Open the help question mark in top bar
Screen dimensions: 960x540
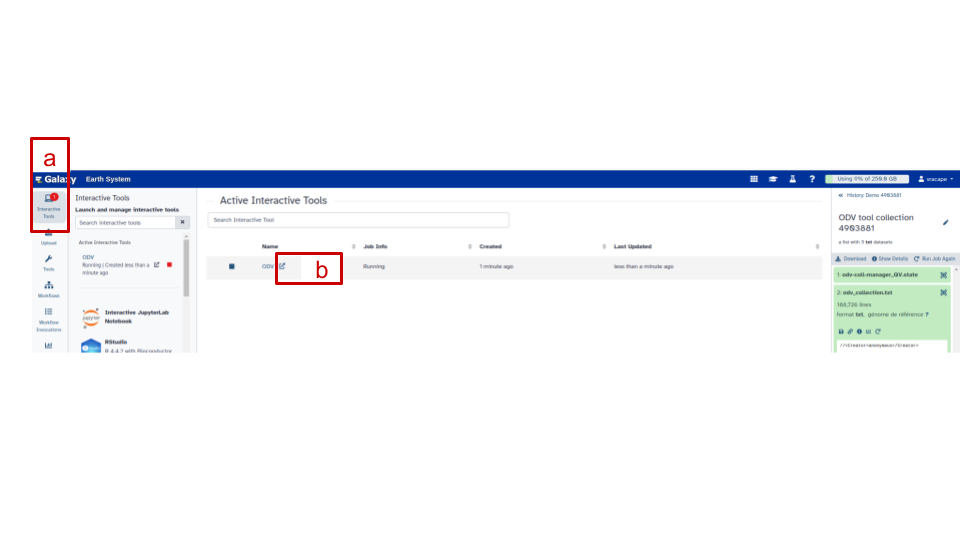tap(811, 179)
